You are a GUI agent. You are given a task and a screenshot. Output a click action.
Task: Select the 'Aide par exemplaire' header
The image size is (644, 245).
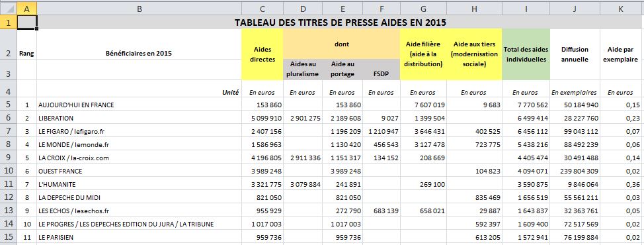tap(622, 54)
